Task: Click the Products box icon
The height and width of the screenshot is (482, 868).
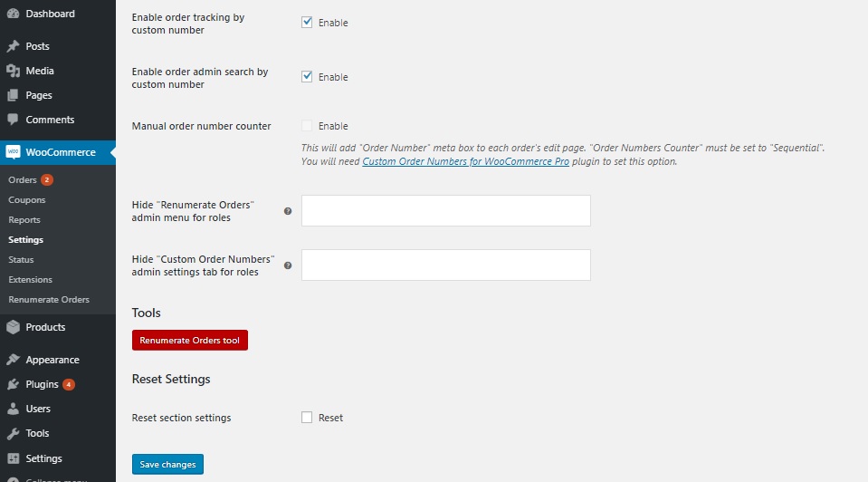Action: tap(13, 327)
